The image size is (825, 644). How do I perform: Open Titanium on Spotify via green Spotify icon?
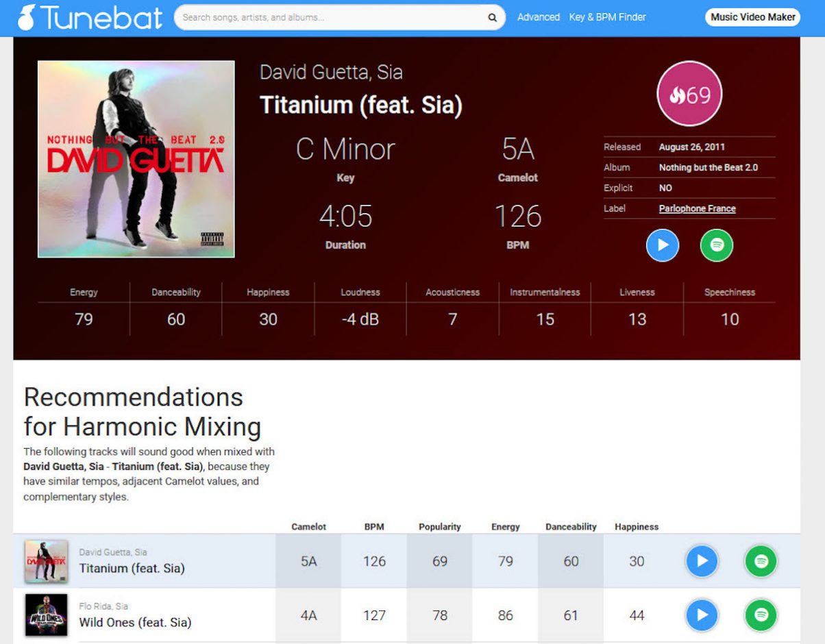[x=715, y=245]
